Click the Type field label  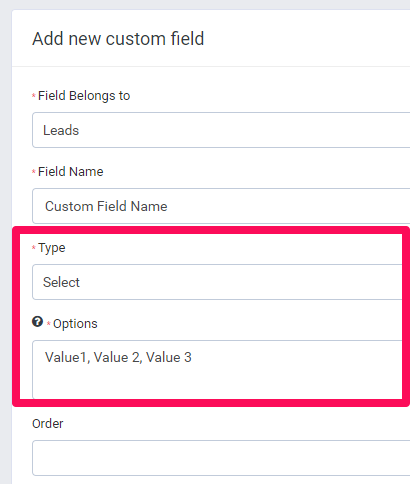pos(52,248)
